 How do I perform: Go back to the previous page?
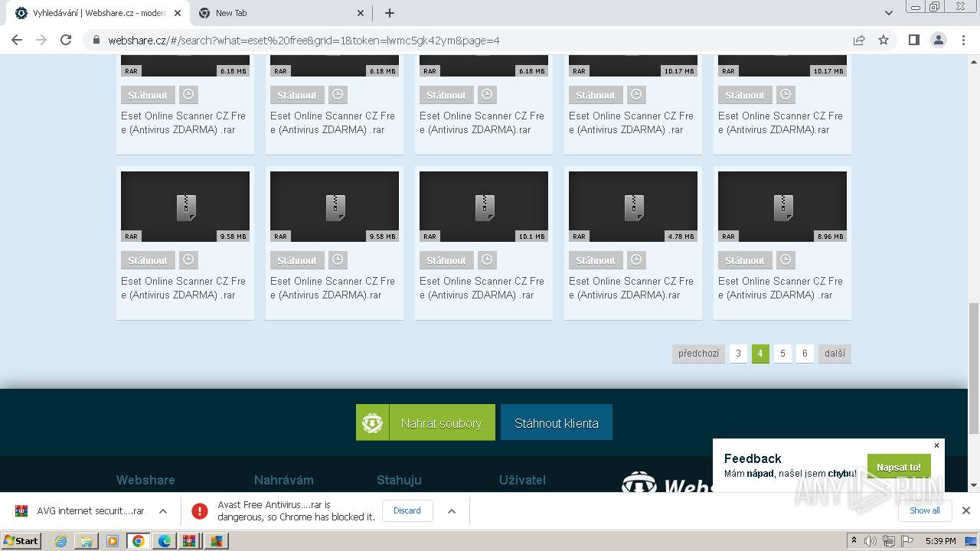coord(17,40)
